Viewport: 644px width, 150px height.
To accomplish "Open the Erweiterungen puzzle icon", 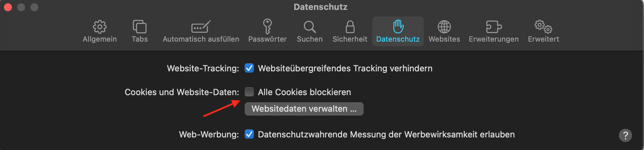I will point(494,27).
